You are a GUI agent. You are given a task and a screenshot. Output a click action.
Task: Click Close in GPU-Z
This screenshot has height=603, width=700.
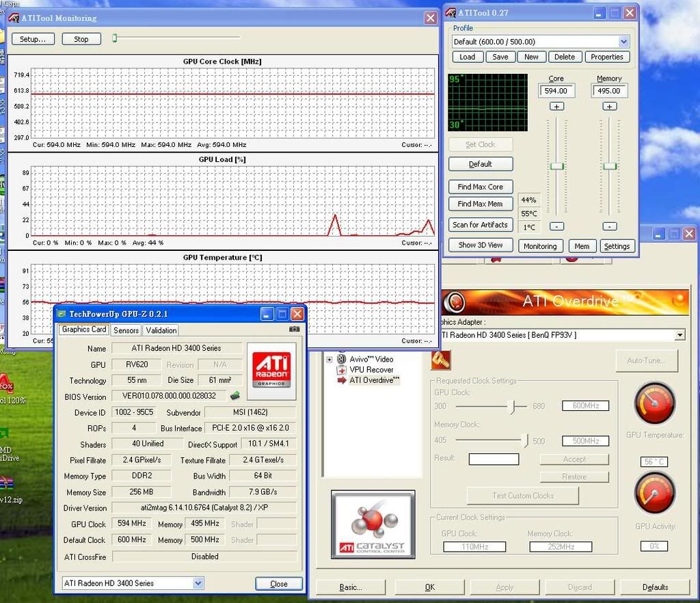click(x=279, y=583)
